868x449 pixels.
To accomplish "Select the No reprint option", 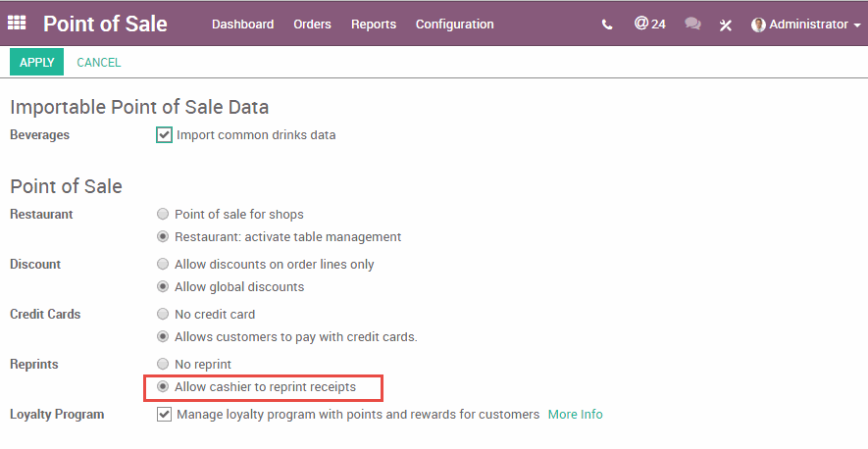I will 163,365.
